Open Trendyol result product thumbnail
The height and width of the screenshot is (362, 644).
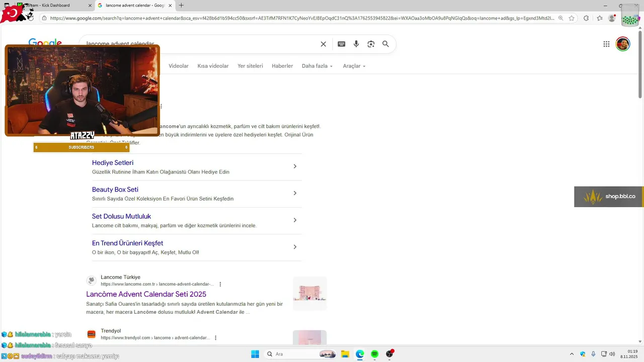click(310, 337)
